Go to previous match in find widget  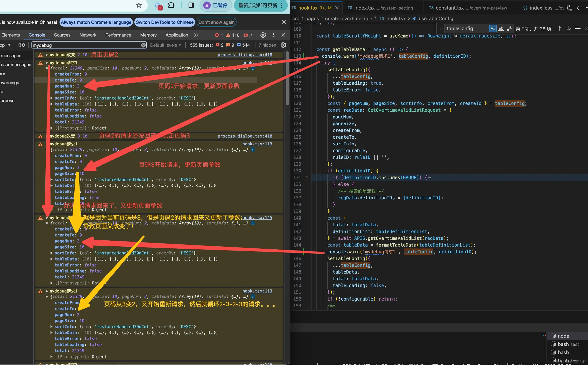click(559, 28)
